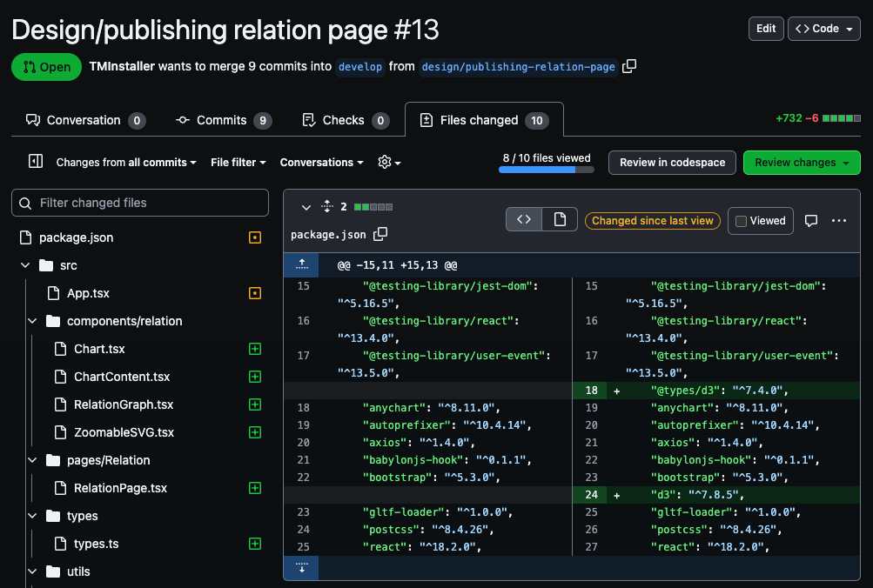Open the Review changes dropdown
This screenshot has height=588, width=873.
pyautogui.click(x=802, y=163)
